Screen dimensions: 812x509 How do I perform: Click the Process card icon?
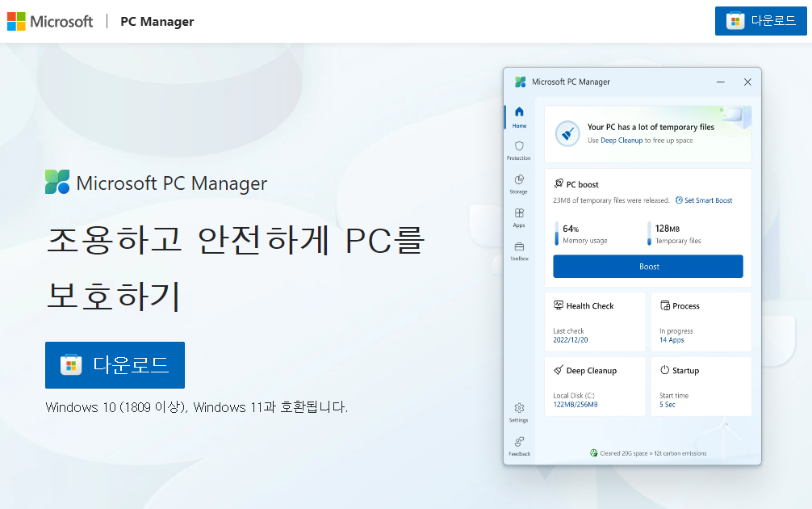pos(665,305)
